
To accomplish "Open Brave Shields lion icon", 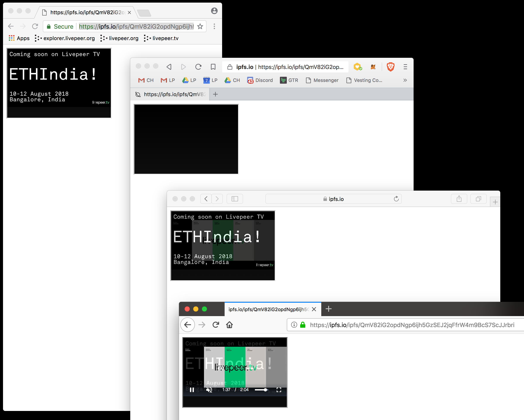I will pyautogui.click(x=391, y=67).
